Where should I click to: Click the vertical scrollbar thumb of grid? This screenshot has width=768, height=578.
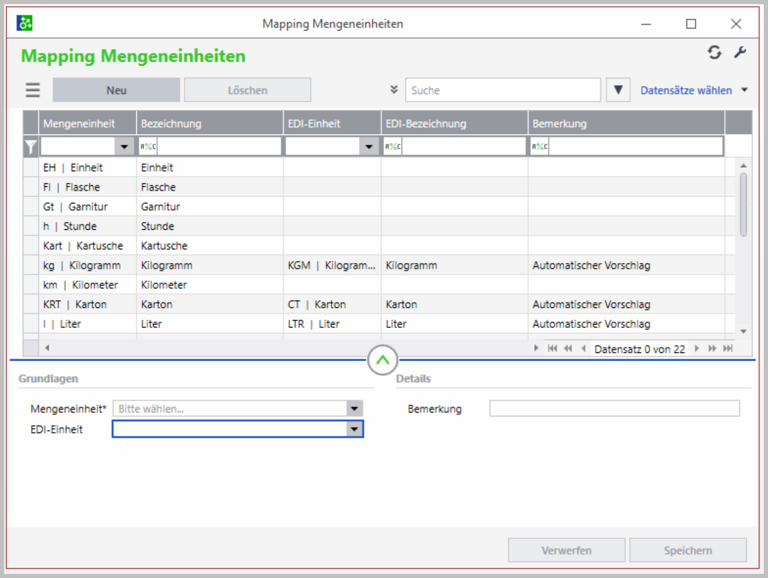click(x=743, y=205)
